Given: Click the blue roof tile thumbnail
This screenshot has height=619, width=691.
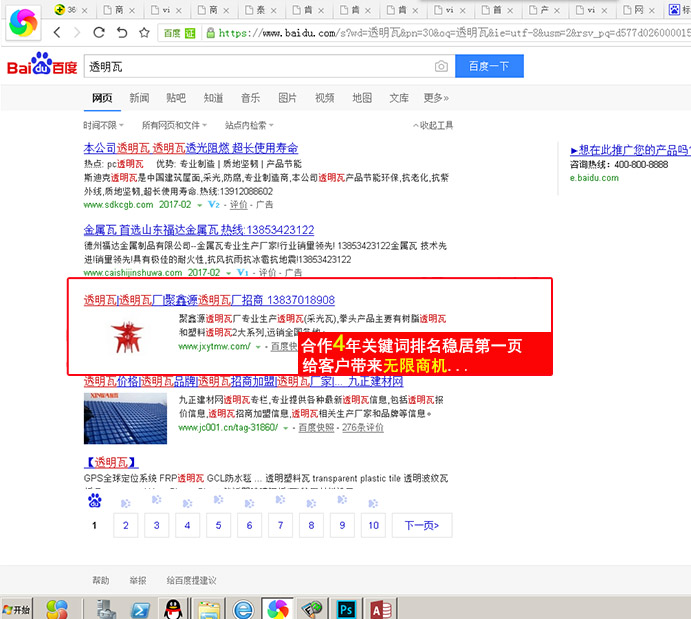Looking at the screenshot, I should [125, 419].
